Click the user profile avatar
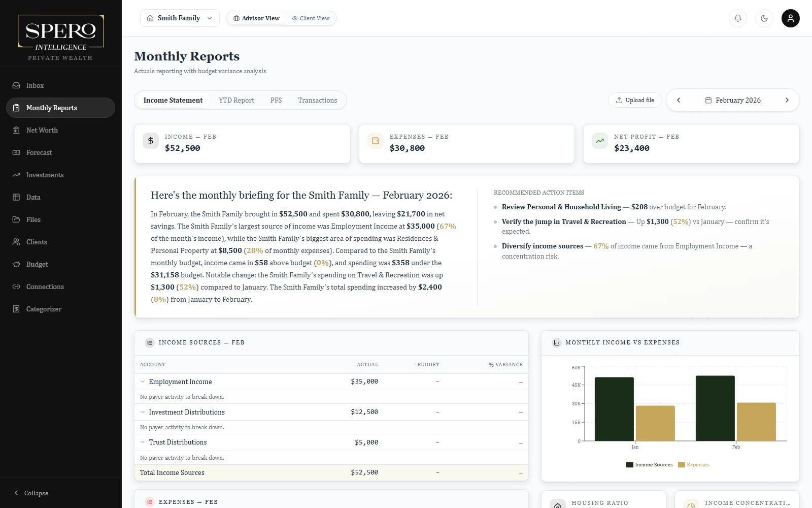The width and height of the screenshot is (812, 508). click(x=790, y=18)
